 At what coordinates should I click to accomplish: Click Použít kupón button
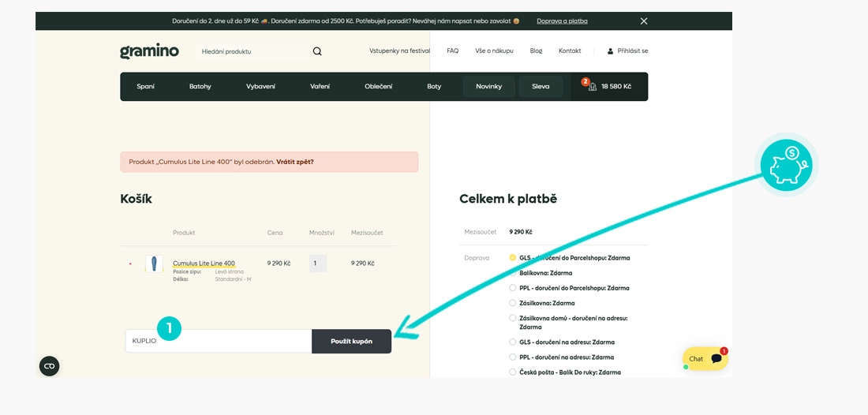[x=351, y=342]
